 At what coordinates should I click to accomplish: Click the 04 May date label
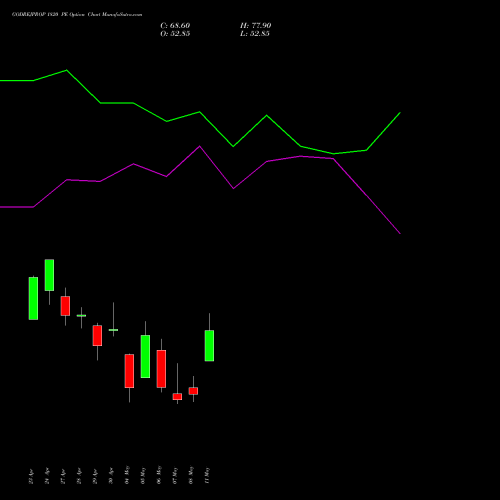click(127, 475)
